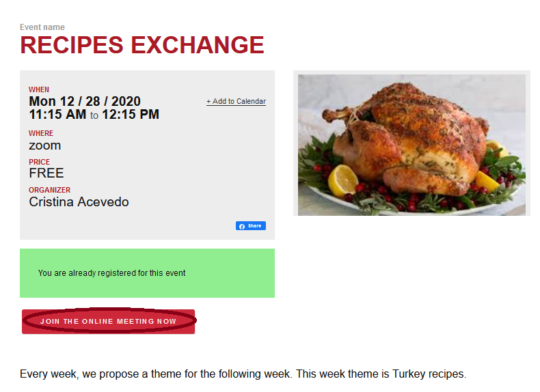Screen dimensions: 540x392
Task: Click the green already registered banner
Action: tap(147, 273)
